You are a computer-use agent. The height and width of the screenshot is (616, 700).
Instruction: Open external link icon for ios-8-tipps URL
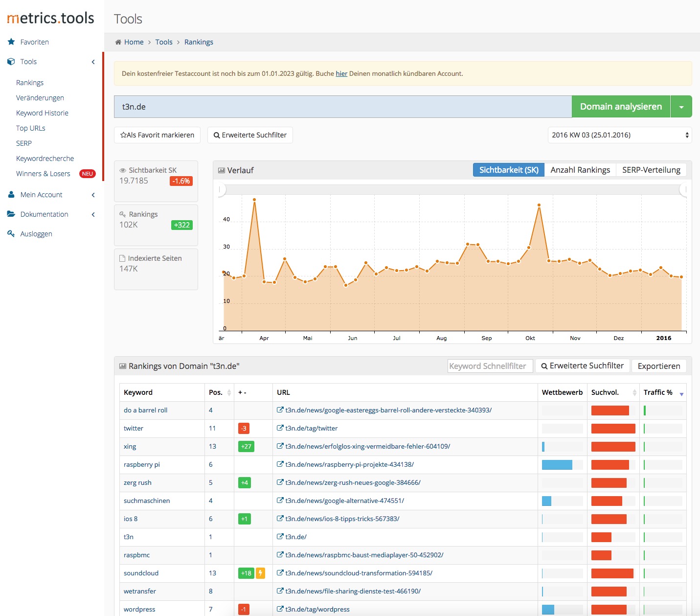(280, 519)
